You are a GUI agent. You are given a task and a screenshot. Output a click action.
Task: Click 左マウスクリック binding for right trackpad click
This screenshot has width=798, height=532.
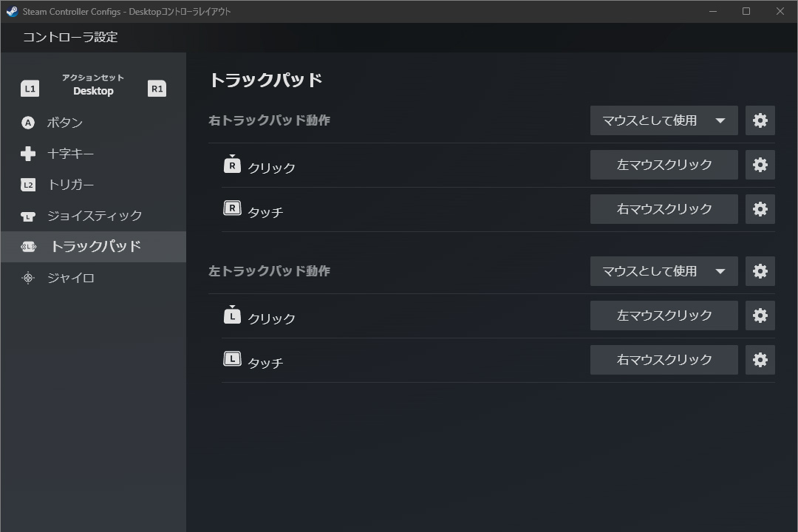(664, 165)
